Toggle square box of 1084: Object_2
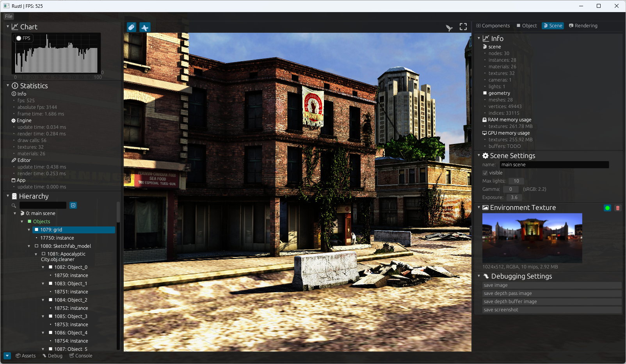Image resolution: width=626 pixels, height=364 pixels. click(x=51, y=300)
